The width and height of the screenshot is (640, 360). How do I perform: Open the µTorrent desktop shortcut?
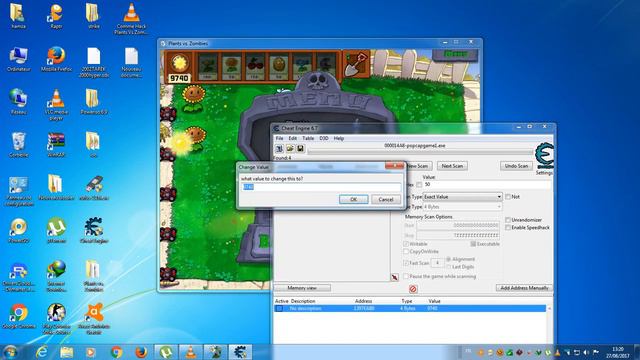click(56, 230)
